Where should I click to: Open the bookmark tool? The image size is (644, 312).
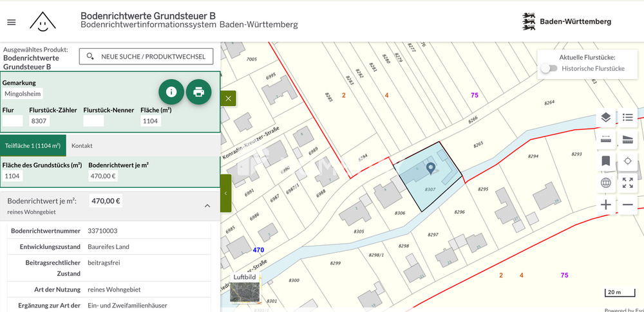click(606, 161)
